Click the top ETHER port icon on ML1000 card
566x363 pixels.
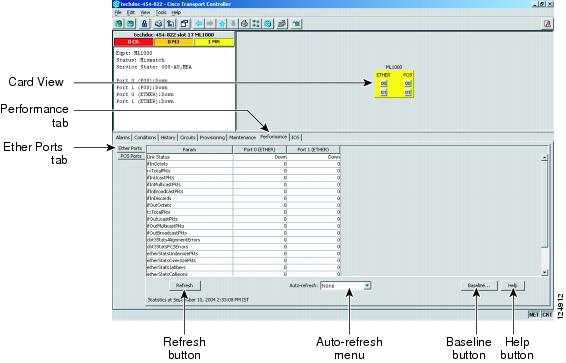tap(384, 83)
